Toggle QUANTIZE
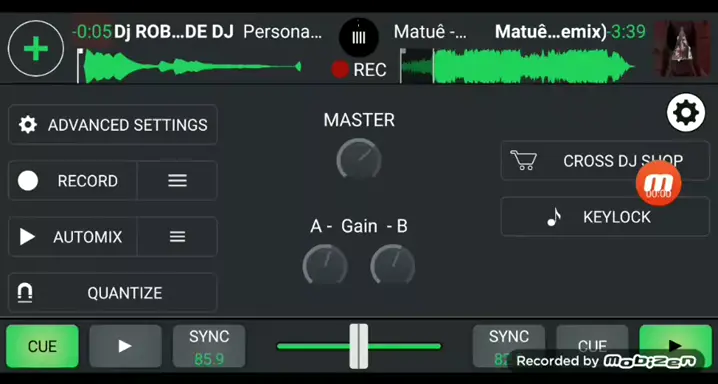Viewport: 718px width, 384px height. pos(113,293)
